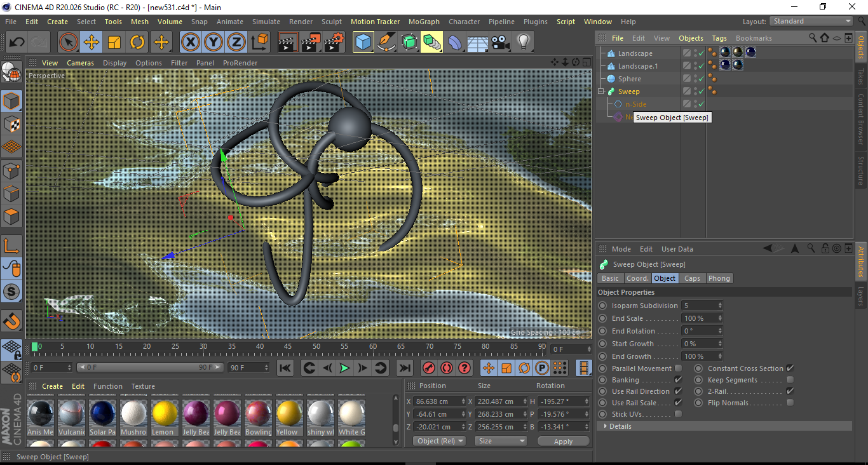
Task: Select the Solar Panel material swatch
Action: pyautogui.click(x=102, y=418)
